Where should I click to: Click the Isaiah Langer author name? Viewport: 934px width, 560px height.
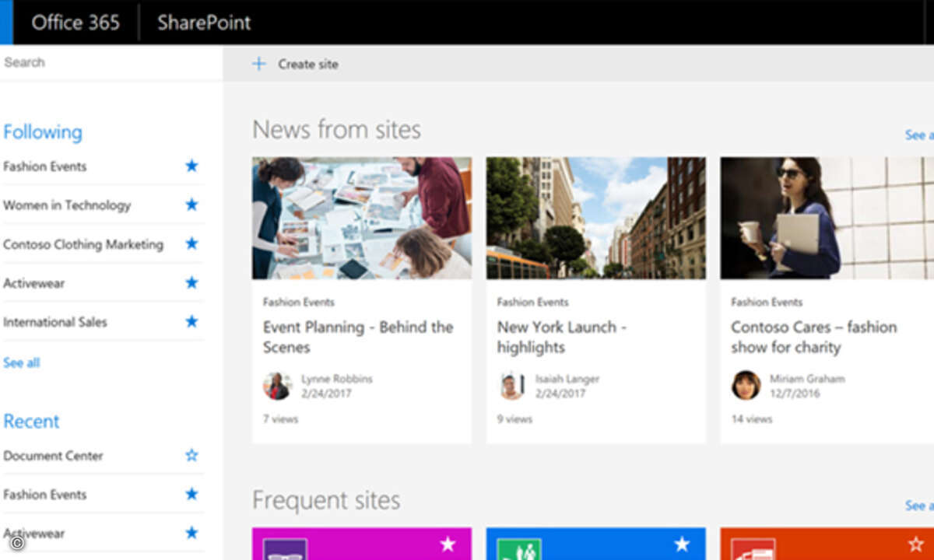click(x=568, y=379)
